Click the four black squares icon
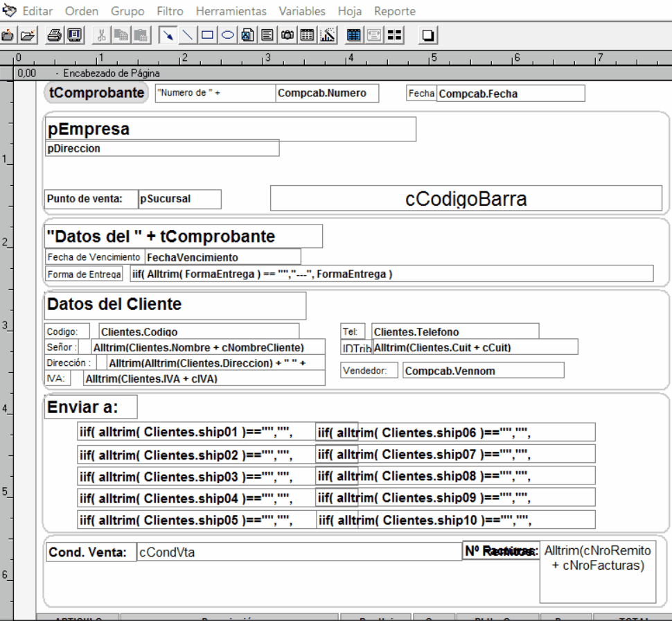This screenshot has width=672, height=621. pos(394,35)
